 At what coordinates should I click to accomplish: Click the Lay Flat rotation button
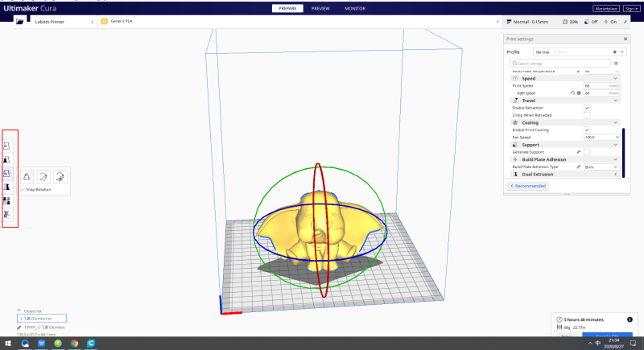(43, 177)
